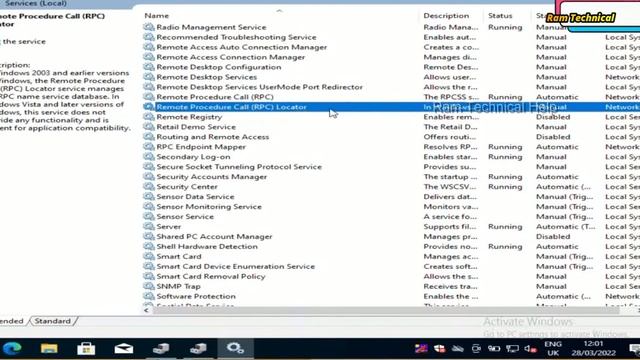Select Sensor Monitoring Service

209,207
